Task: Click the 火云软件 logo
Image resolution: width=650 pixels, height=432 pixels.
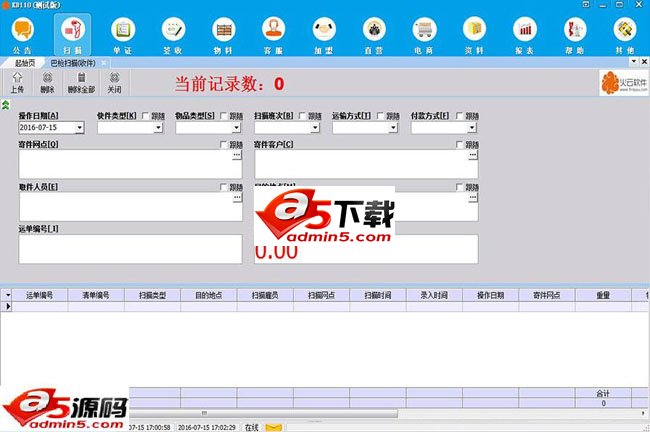Action: tap(624, 83)
